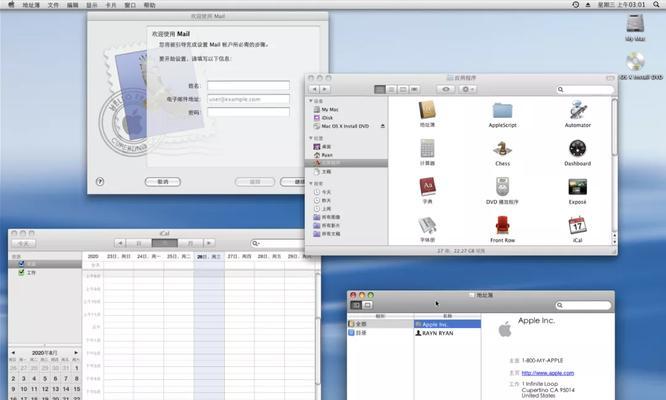Open the 窗口 menu

130,5
